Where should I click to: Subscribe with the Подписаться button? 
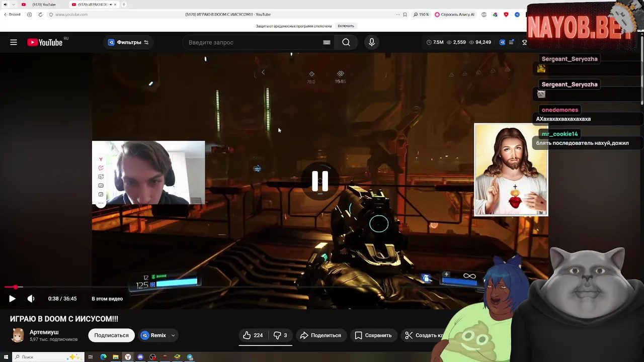click(x=111, y=335)
